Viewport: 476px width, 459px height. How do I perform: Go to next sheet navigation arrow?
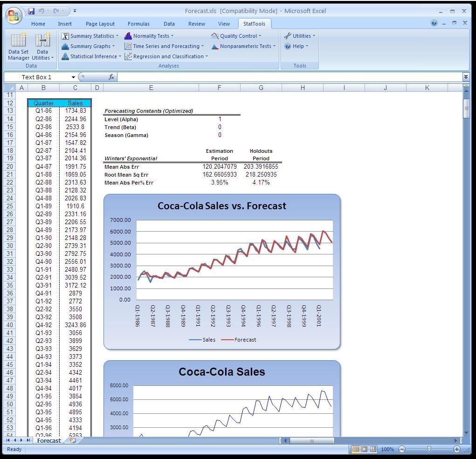[21, 440]
